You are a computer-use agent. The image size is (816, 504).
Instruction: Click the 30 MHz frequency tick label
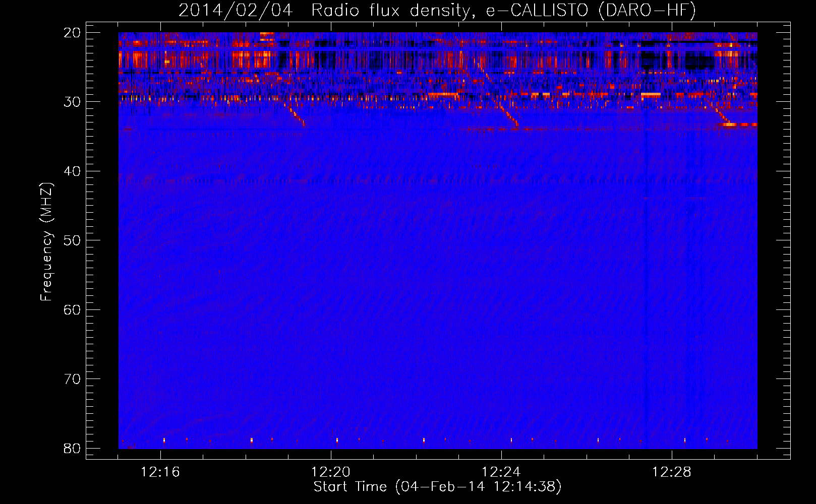72,102
